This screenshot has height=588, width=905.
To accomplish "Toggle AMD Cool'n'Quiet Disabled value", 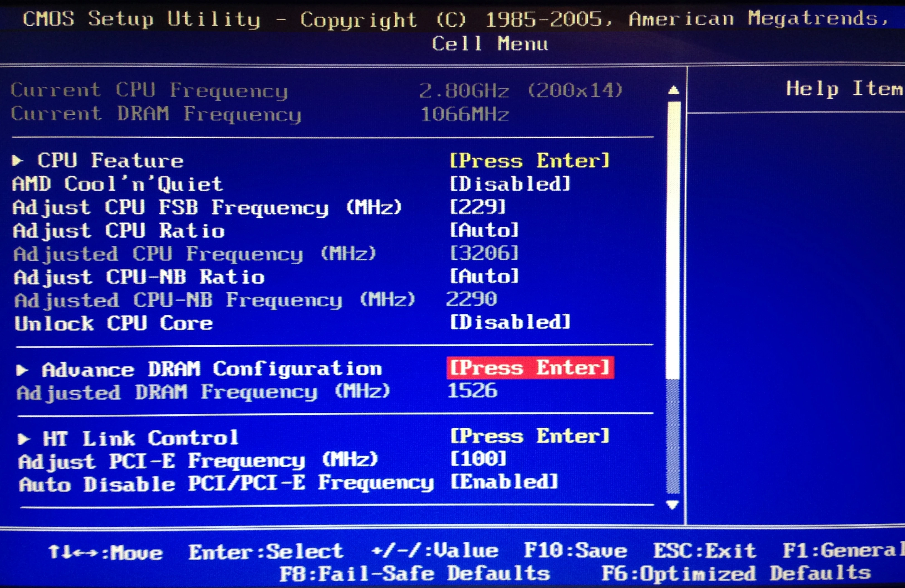I will tap(510, 184).
